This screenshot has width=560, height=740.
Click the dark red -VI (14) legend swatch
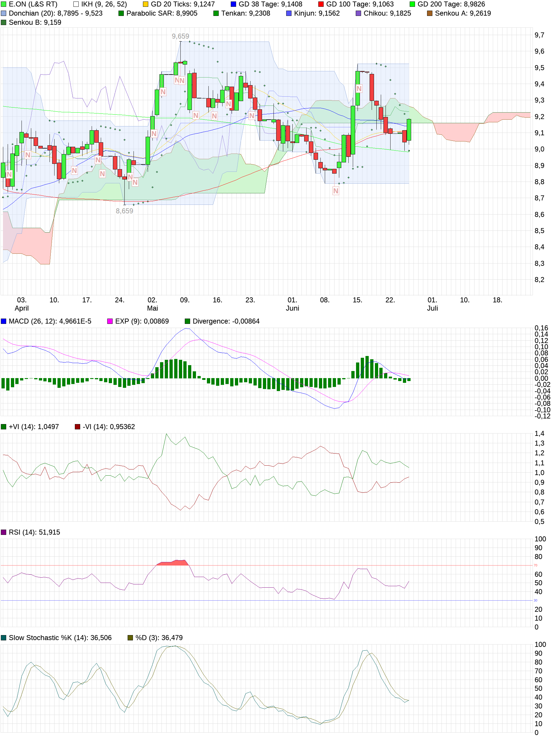click(x=78, y=427)
